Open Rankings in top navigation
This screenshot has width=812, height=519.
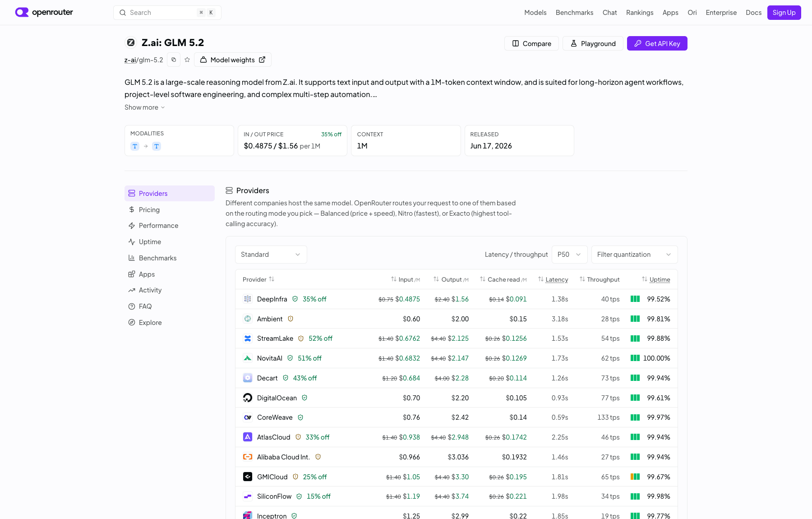640,13
